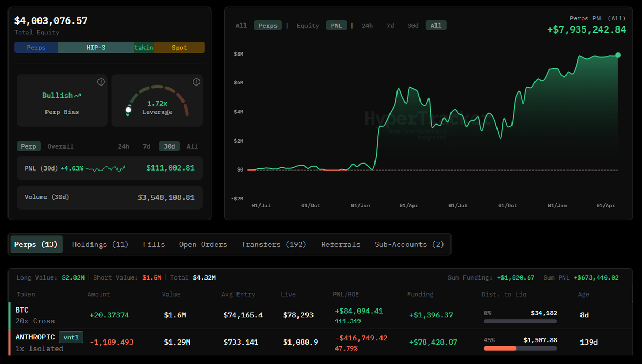The width and height of the screenshot is (642, 364).
Task: Select the Staking segment in equity bar
Action: 144,48
